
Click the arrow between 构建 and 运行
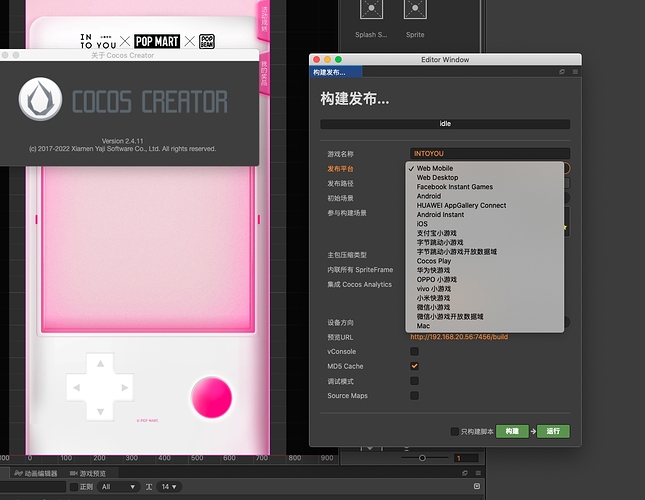tap(533, 431)
